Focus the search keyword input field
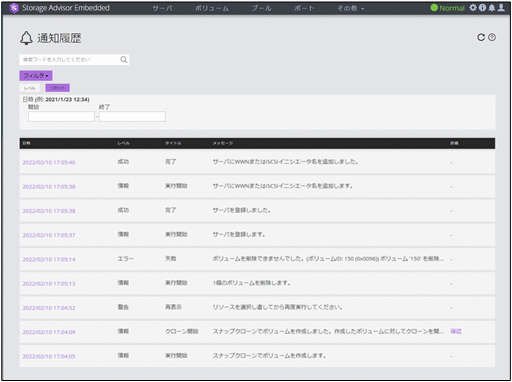The image size is (512, 382). 70,59
